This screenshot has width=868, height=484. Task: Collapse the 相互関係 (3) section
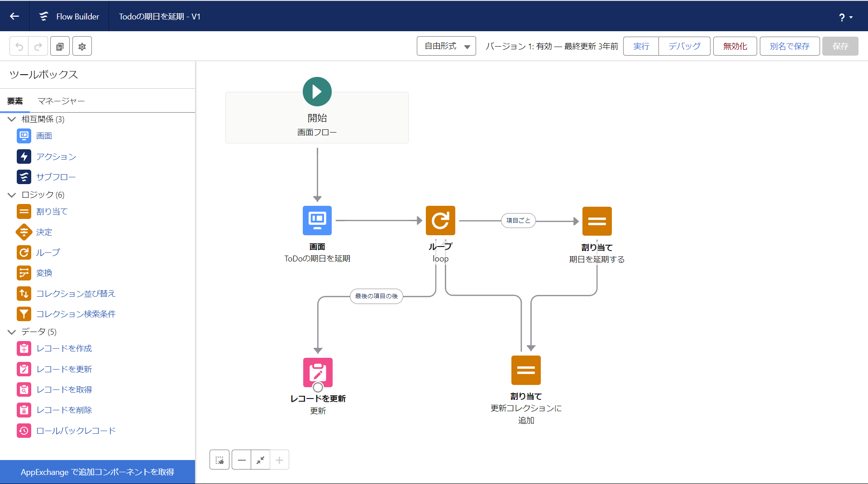(12, 119)
